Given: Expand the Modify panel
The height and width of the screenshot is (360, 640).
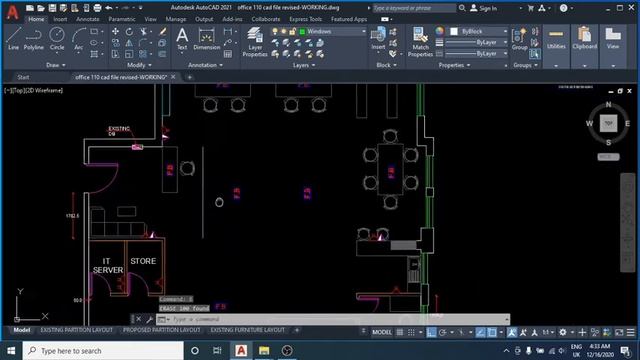Looking at the screenshot, I should tap(139, 65).
